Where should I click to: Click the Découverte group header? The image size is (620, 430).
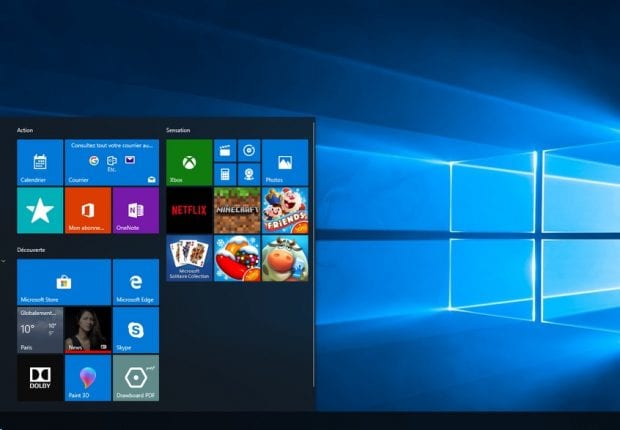(31, 250)
